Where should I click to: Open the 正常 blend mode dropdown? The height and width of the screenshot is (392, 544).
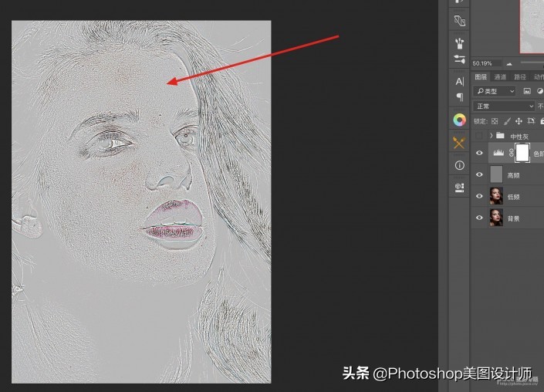coord(505,106)
